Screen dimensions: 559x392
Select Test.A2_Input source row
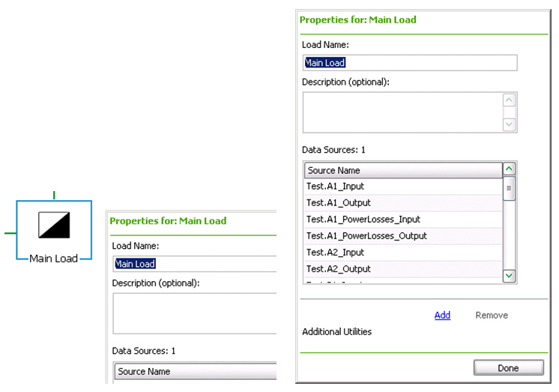(403, 253)
